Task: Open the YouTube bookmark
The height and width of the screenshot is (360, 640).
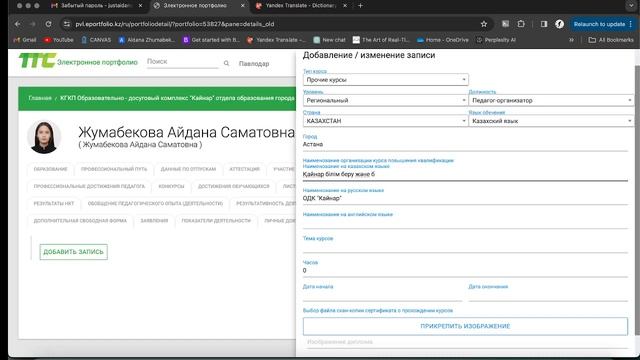Action: pyautogui.click(x=59, y=40)
